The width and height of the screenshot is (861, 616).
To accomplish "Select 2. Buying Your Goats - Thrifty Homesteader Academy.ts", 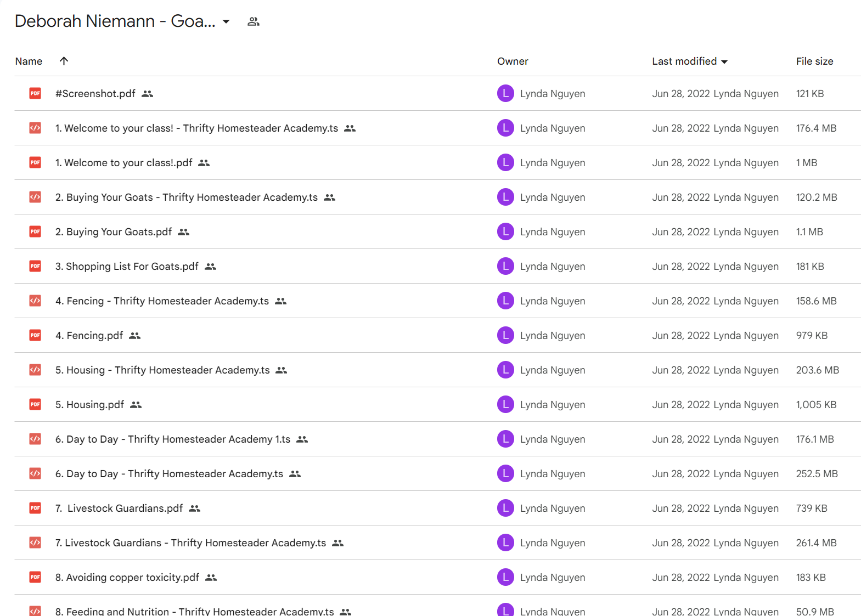I will point(187,197).
